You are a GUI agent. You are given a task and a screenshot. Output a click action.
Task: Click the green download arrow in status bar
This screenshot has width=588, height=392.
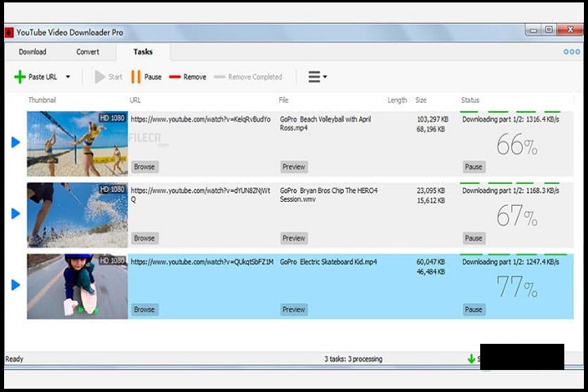pos(471,359)
